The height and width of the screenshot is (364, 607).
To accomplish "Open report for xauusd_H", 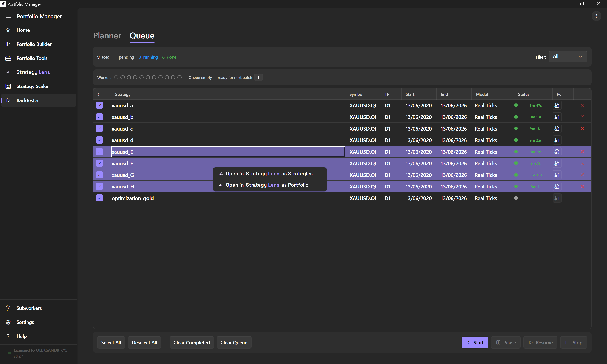I will [x=557, y=186].
